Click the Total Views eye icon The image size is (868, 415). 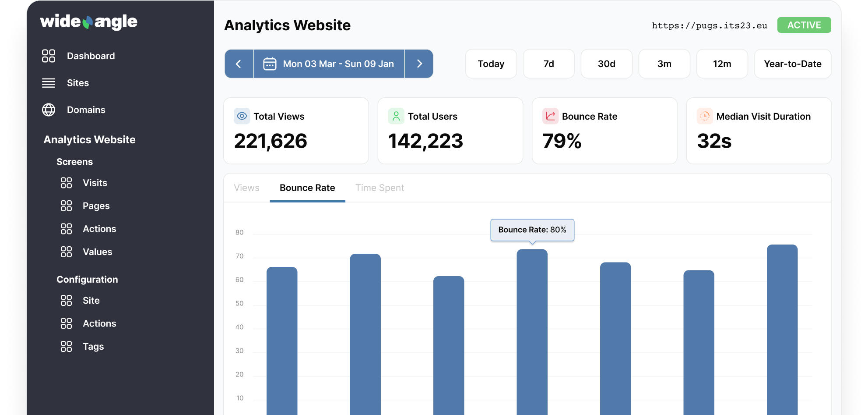(x=242, y=116)
